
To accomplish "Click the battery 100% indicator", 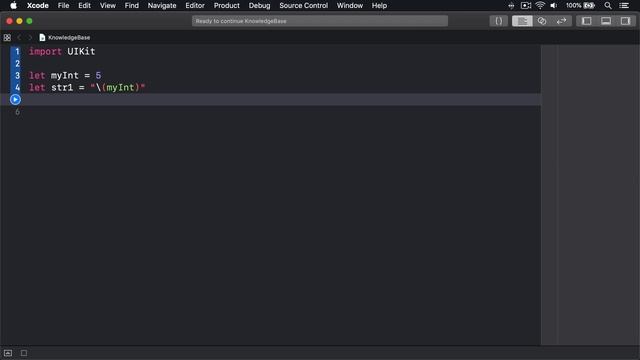I will coord(580,5).
